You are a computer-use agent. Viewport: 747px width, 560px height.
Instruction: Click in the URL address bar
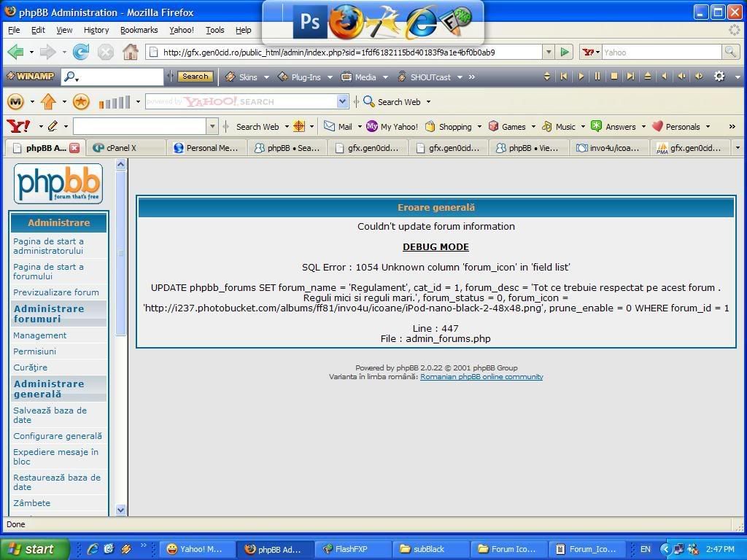[x=343, y=52]
